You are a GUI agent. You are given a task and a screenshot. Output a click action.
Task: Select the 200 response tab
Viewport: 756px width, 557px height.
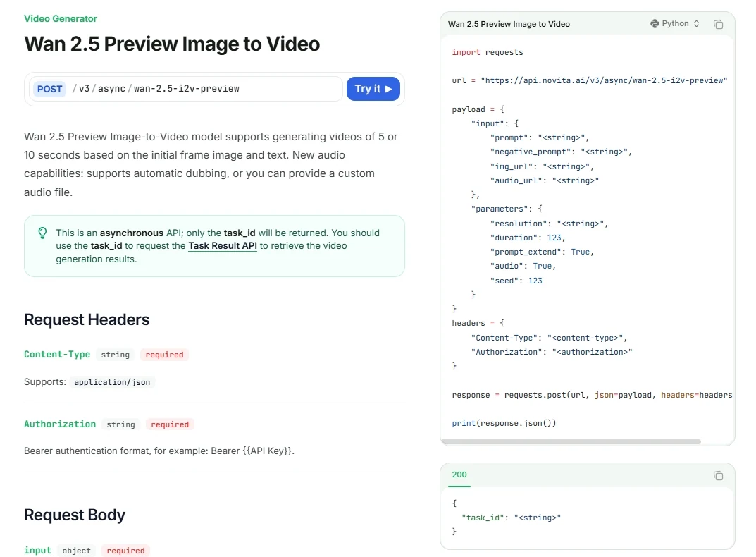459,475
